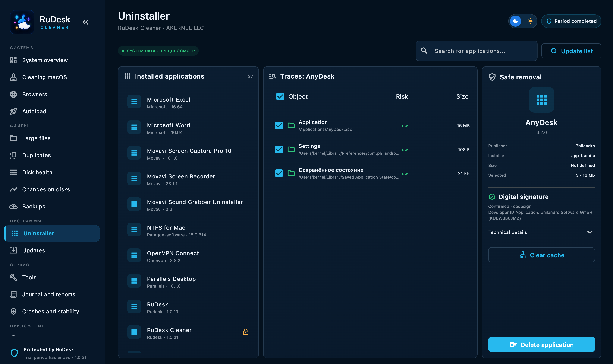This screenshot has width=613, height=364.
Task: Uncheck the Application trace checkbox
Action: coord(279,126)
